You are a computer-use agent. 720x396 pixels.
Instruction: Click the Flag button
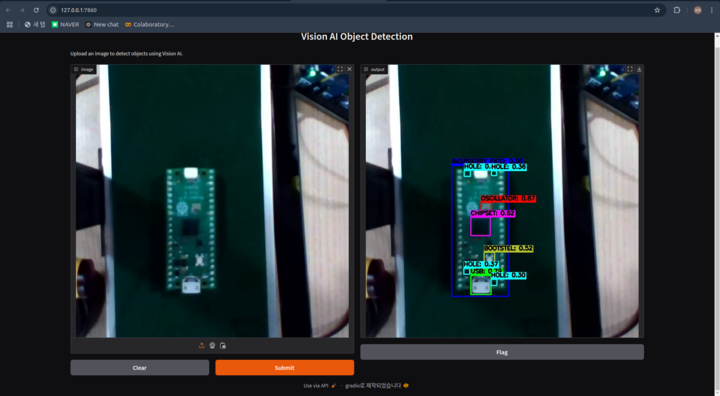(502, 352)
